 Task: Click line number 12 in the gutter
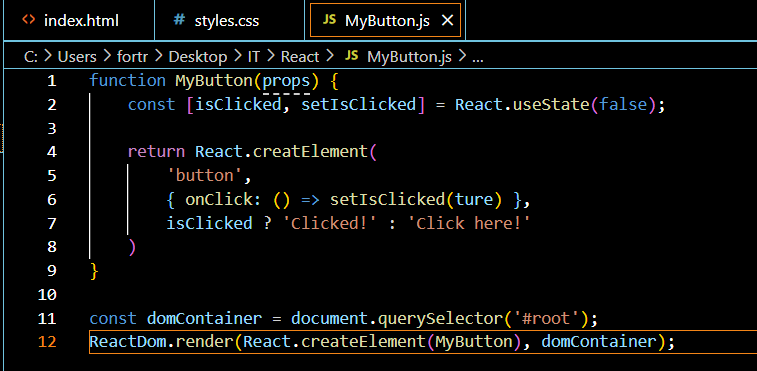click(x=47, y=342)
